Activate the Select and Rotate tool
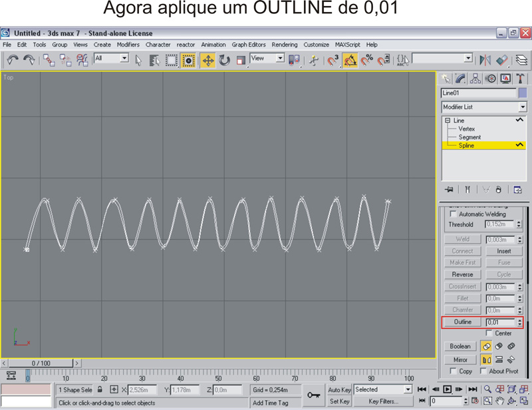Image resolution: width=532 pixels, height=410 pixels. pyautogui.click(x=224, y=61)
